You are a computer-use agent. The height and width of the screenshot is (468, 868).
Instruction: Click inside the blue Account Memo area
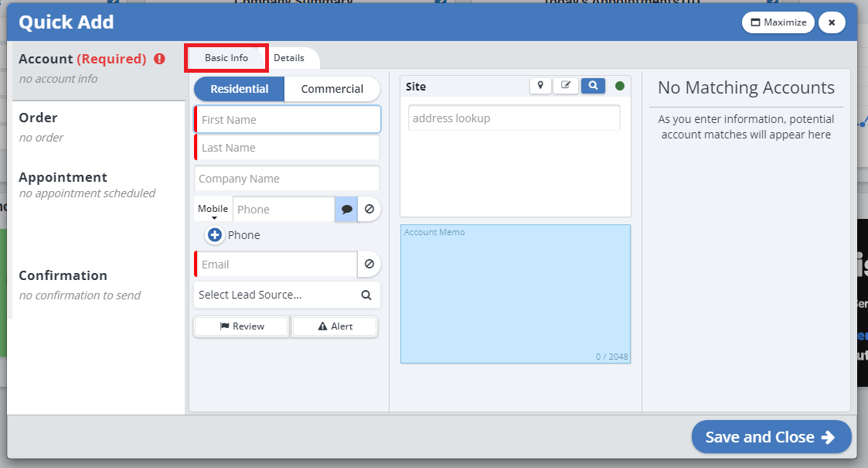click(x=515, y=294)
